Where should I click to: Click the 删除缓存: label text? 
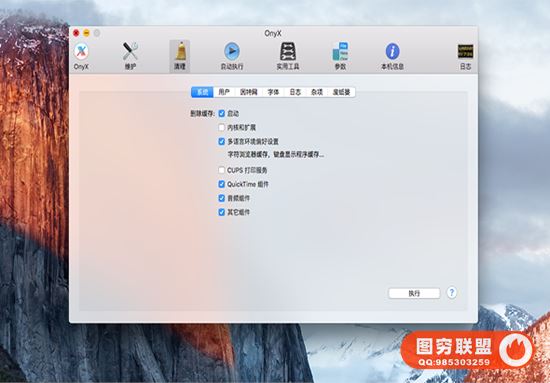point(202,114)
